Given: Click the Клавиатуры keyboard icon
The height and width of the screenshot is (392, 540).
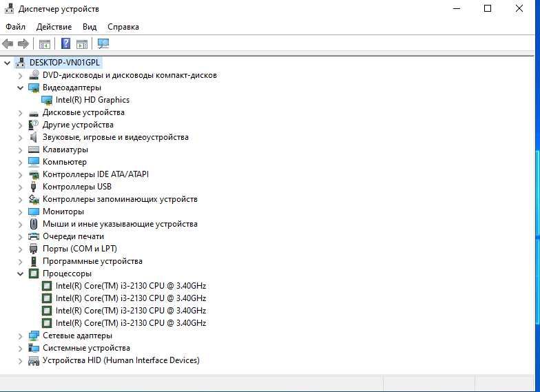Looking at the screenshot, I should click(34, 149).
